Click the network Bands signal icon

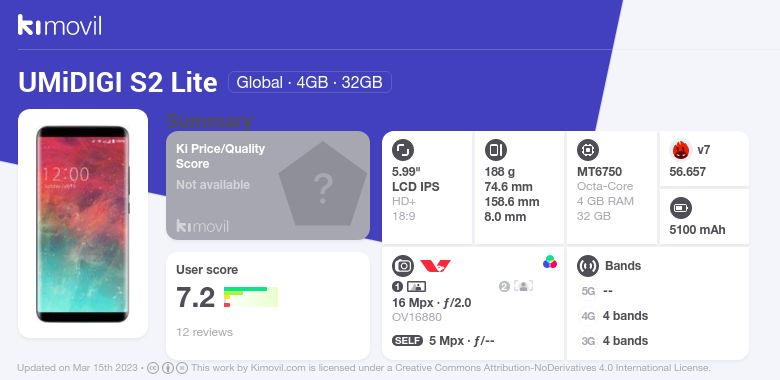click(x=587, y=266)
